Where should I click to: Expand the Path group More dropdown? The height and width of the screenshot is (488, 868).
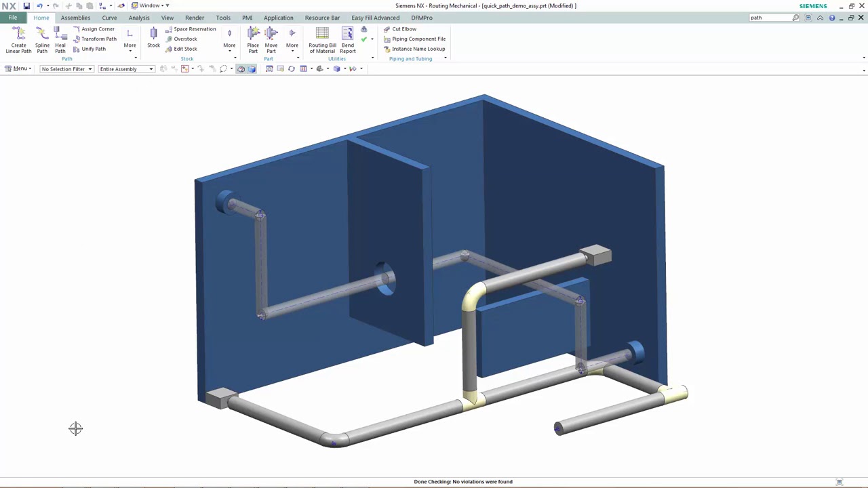click(130, 40)
